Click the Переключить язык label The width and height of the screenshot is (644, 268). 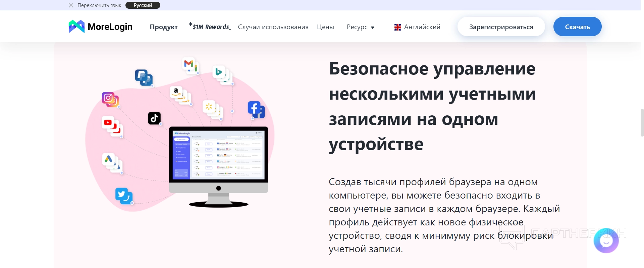tap(99, 5)
